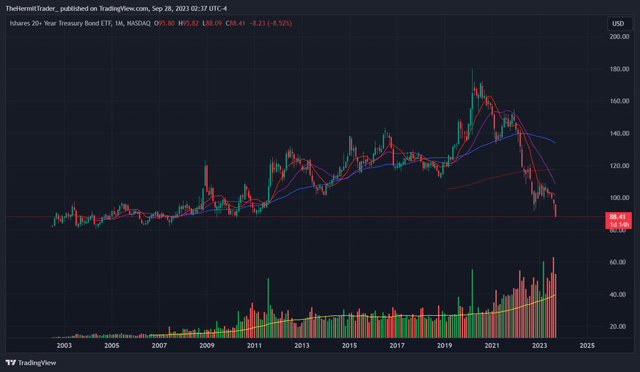Image resolution: width=640 pixels, height=372 pixels.
Task: Click the 40.00 price axis label
Action: click(x=618, y=294)
